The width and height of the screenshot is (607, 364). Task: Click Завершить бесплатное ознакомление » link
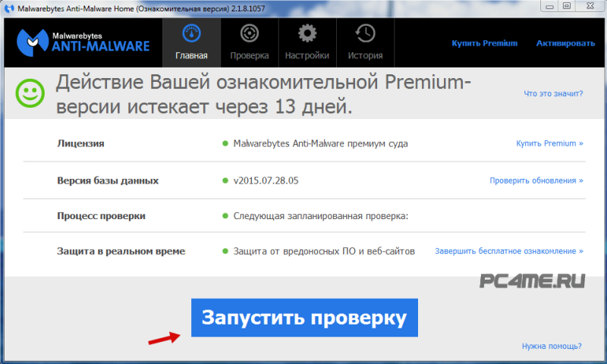508,251
